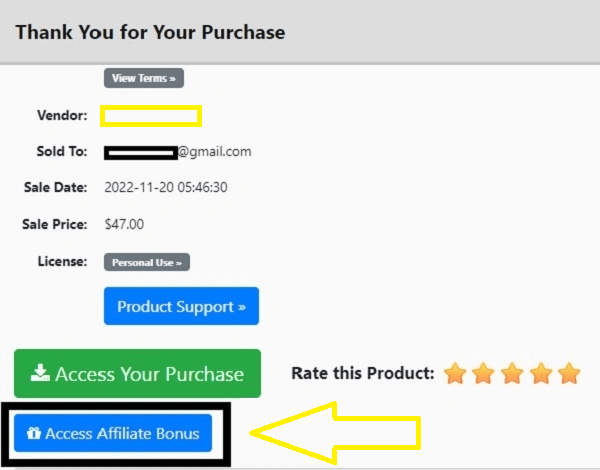Click Thank You for Your Purchase heading

[150, 32]
